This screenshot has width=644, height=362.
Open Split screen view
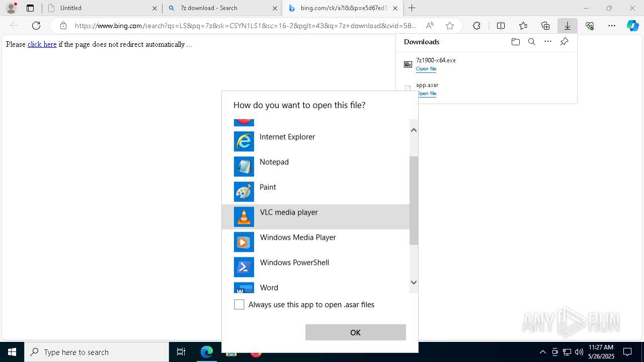click(x=501, y=26)
